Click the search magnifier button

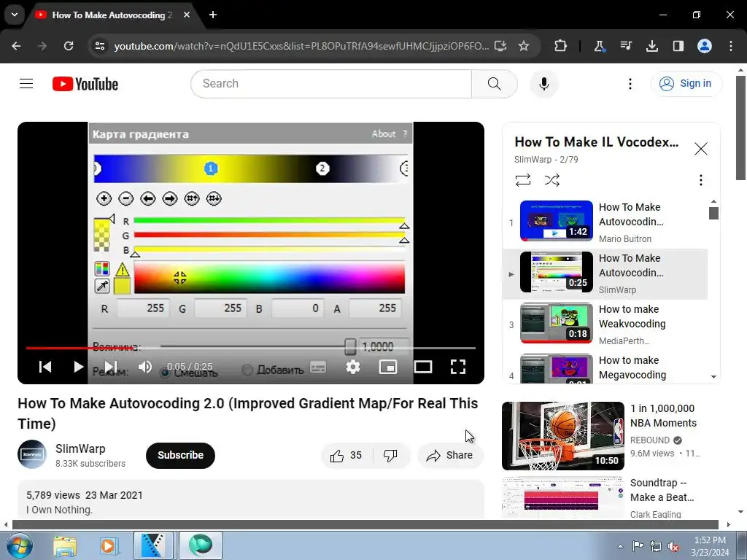[495, 84]
